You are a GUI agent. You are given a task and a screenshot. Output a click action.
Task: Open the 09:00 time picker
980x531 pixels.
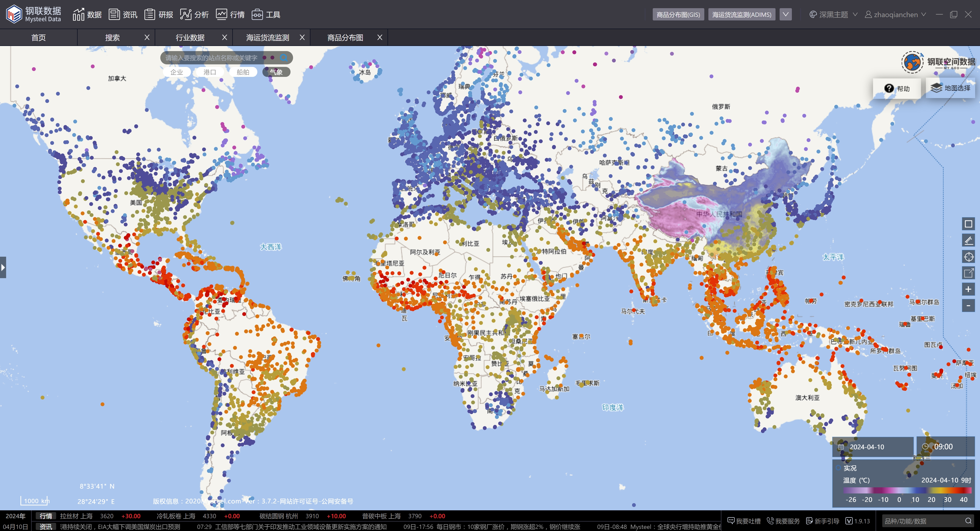(946, 446)
